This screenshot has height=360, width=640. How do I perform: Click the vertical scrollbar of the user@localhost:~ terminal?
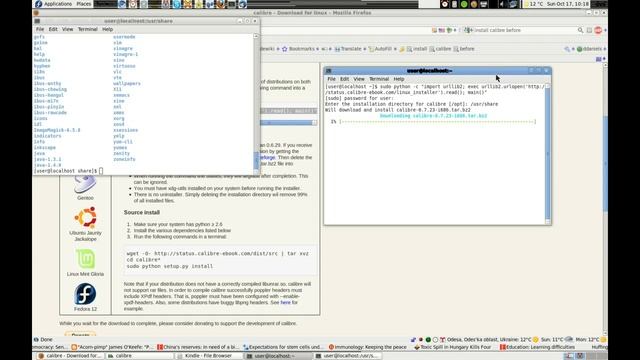click(548, 154)
